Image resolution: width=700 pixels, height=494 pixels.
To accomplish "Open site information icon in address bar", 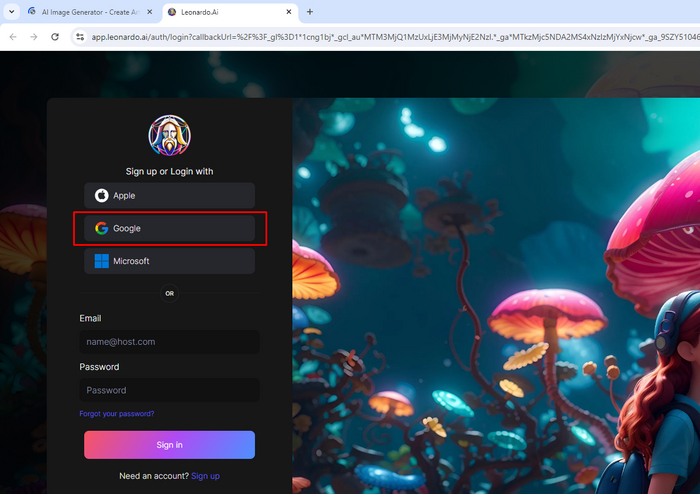I will [x=79, y=37].
